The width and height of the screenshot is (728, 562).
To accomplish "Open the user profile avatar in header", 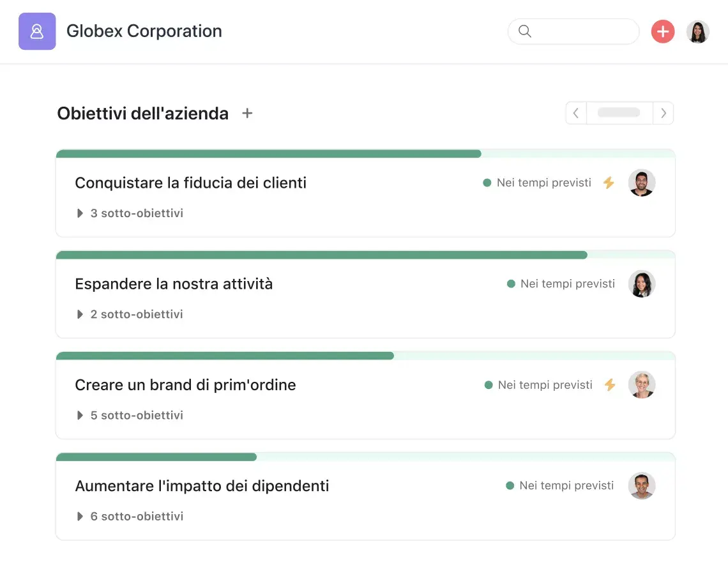I will pyautogui.click(x=697, y=31).
